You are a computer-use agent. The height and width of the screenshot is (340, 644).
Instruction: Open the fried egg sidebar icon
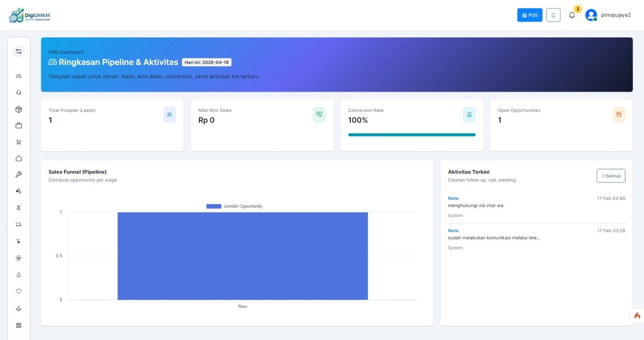tap(19, 258)
